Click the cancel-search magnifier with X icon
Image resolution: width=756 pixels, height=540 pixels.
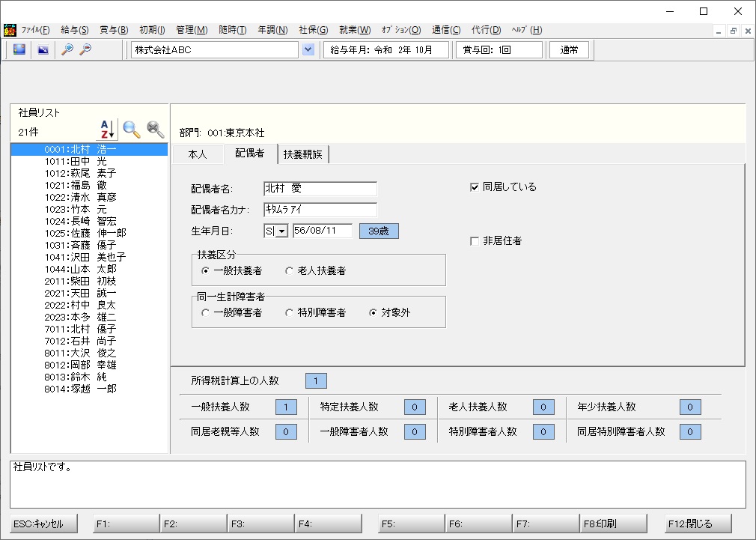[155, 130]
